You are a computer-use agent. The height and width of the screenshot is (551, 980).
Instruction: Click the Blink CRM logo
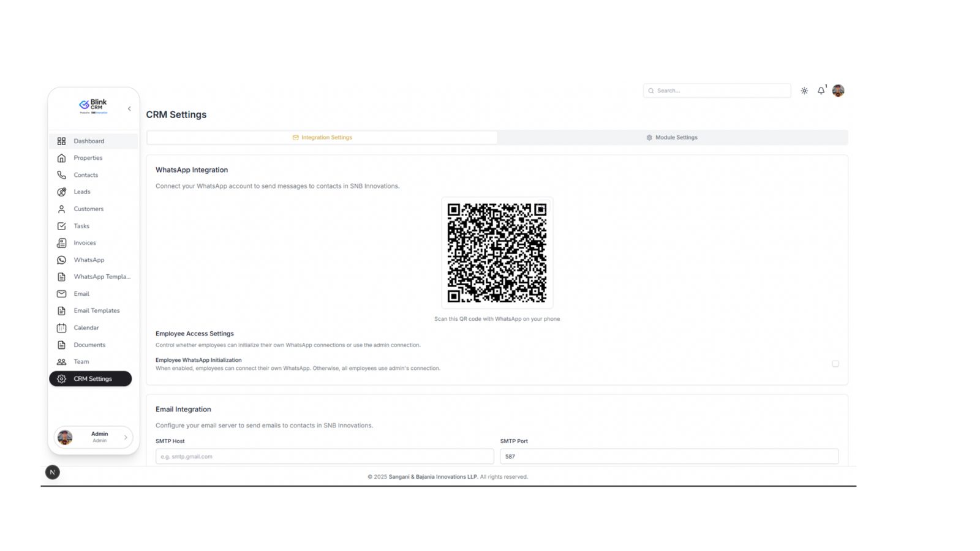93,107
